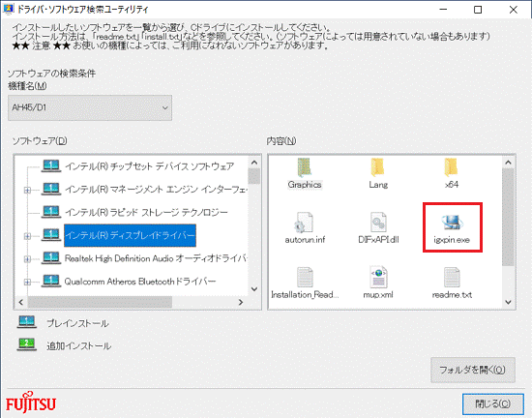The height and width of the screenshot is (418, 532).
Task: Click contents pane scroll down arrow
Action: pos(508,302)
